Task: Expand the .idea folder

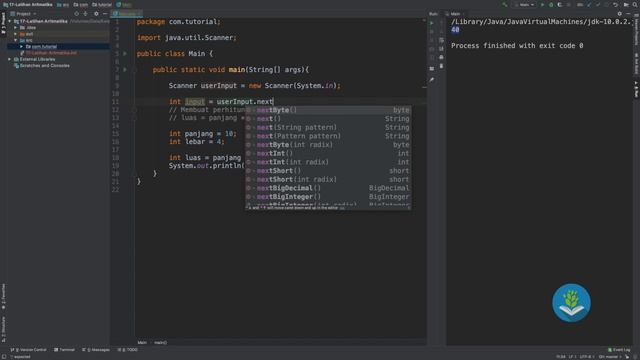Action: (x=16, y=27)
